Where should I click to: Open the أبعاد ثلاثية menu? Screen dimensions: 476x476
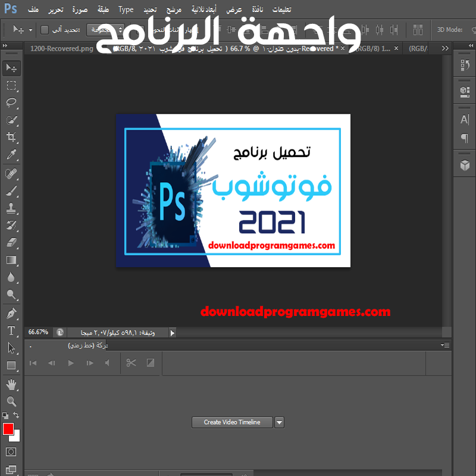point(204,10)
